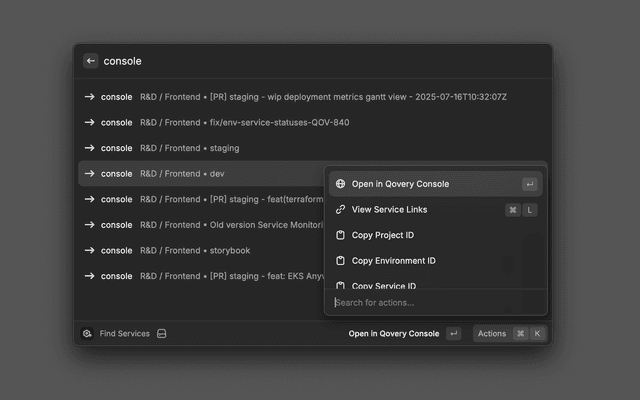Click the Find Services extension icon in footer
640x400 pixels.
click(x=88, y=334)
